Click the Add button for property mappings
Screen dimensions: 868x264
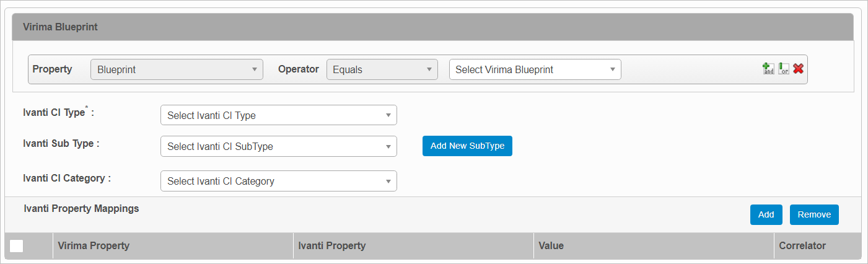[766, 214]
